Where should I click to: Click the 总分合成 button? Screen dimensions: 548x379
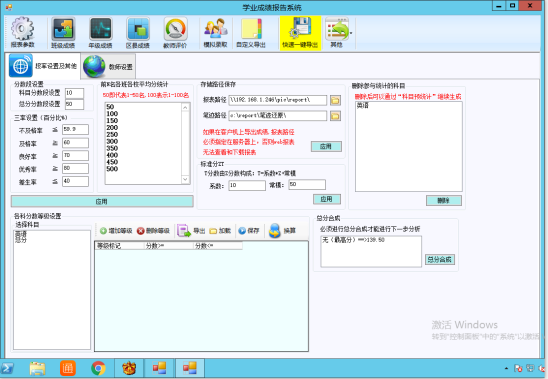(x=440, y=259)
